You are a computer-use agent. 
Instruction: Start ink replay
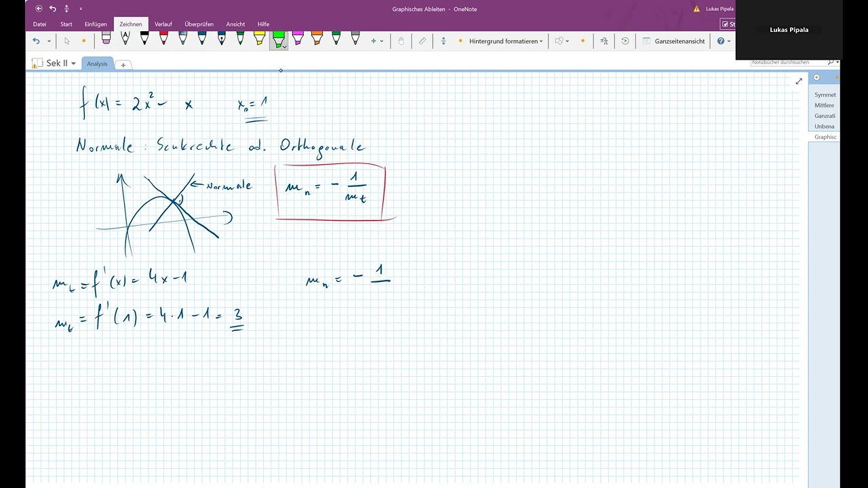point(625,41)
